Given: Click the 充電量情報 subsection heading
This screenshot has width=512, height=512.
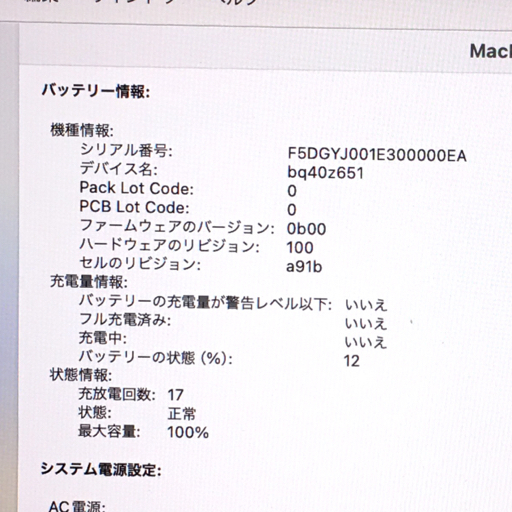Looking at the screenshot, I should (89, 282).
